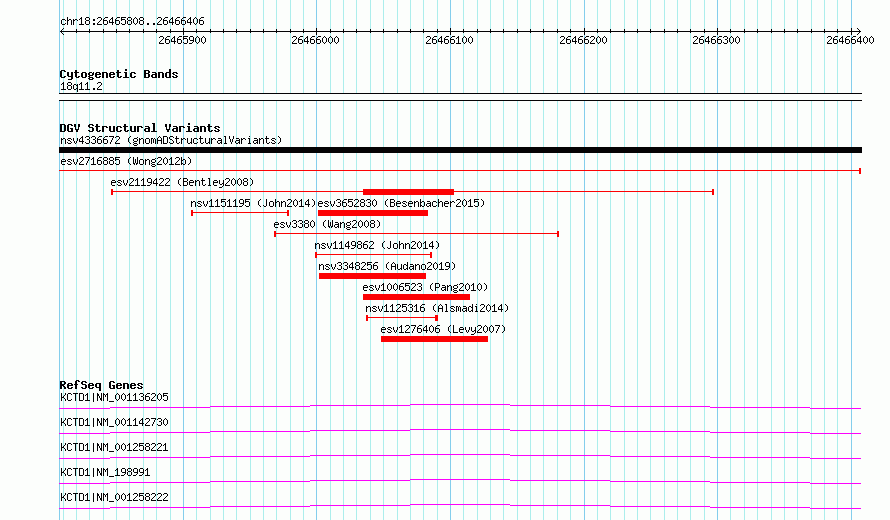Click the 18q11.2 band label
The height and width of the screenshot is (520, 890).
pos(81,86)
